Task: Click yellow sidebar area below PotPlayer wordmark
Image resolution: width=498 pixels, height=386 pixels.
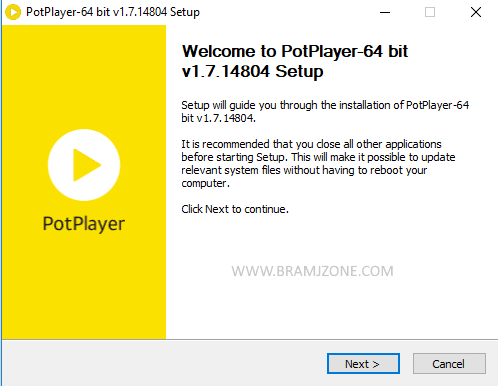Action: click(x=84, y=287)
